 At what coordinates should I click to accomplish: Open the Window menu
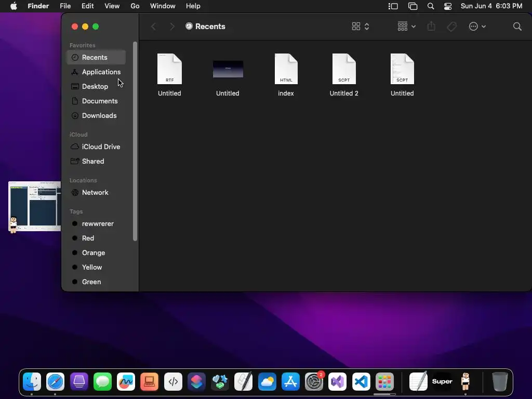163,6
